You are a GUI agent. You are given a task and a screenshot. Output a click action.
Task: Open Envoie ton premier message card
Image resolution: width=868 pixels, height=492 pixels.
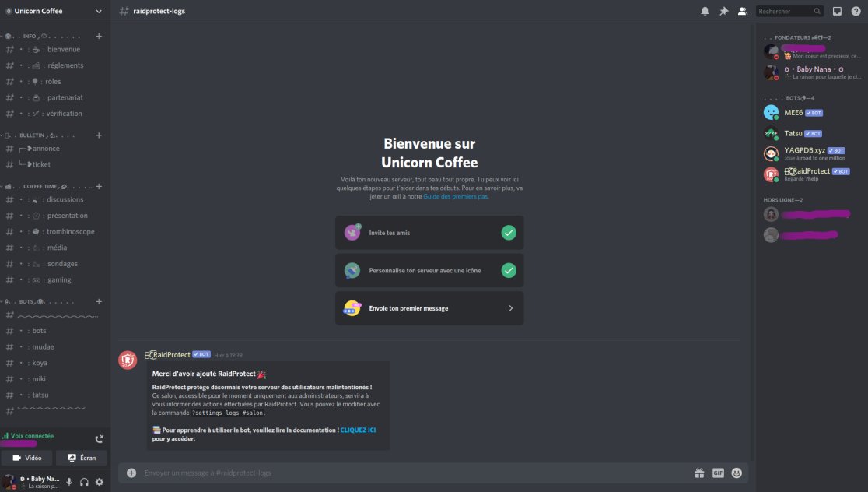[x=429, y=308]
